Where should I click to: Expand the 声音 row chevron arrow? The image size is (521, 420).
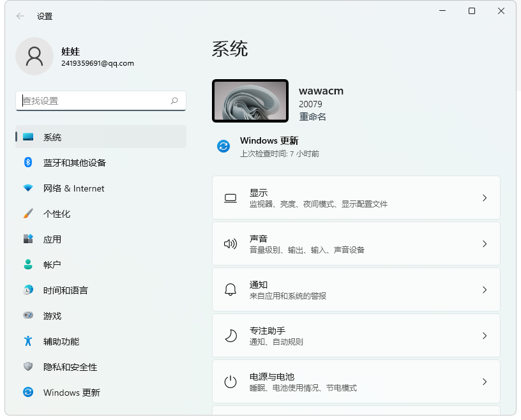(x=485, y=244)
